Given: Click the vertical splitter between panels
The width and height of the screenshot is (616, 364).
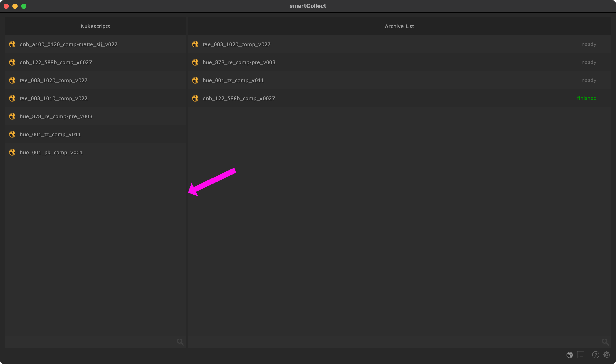Looking at the screenshot, I should (x=187, y=245).
